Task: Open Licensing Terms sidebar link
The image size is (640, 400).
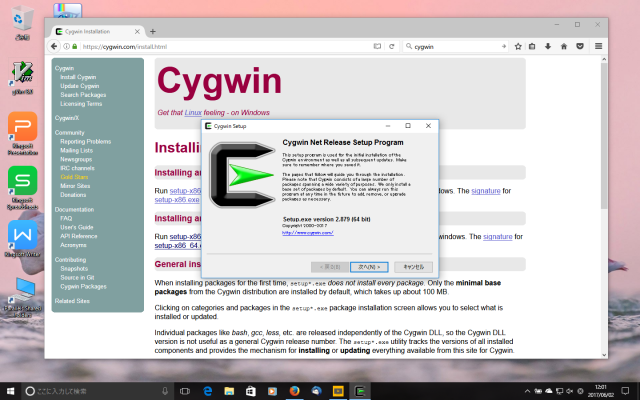Action: coord(81,104)
